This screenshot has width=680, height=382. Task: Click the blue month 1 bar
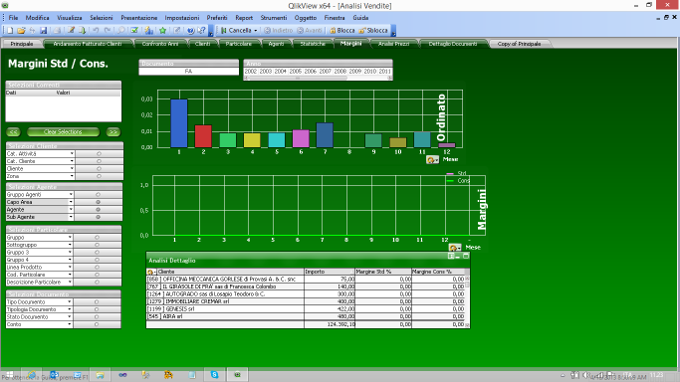tap(179, 123)
